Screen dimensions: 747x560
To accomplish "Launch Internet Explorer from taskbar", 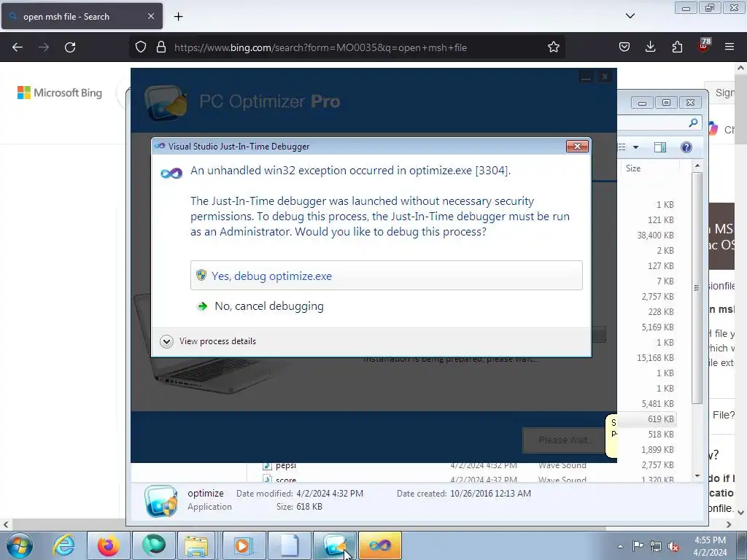I will [x=64, y=545].
